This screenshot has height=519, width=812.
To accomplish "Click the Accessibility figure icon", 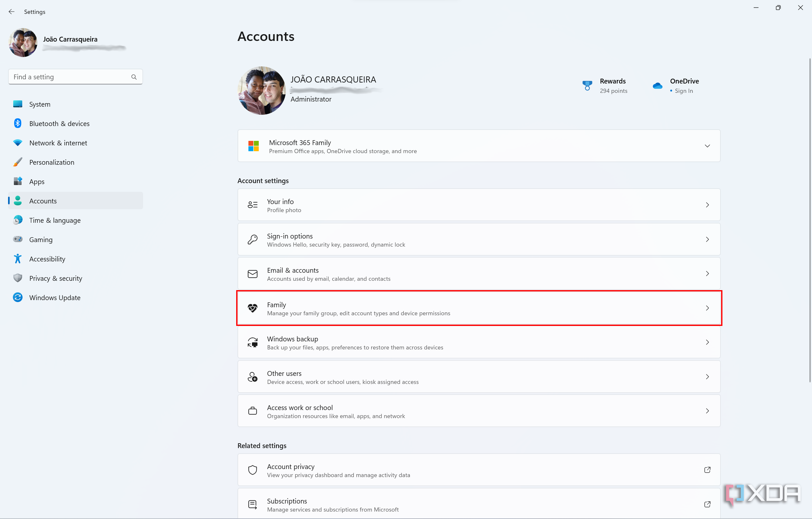I will (x=17, y=259).
